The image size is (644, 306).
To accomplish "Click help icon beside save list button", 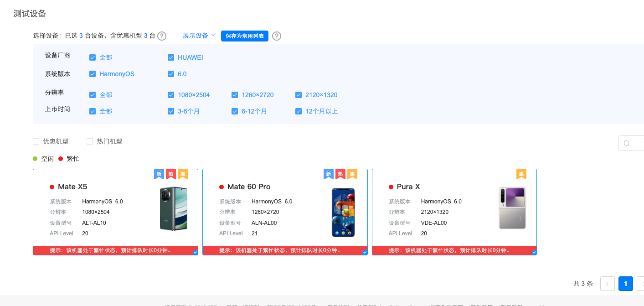I will tap(277, 36).
